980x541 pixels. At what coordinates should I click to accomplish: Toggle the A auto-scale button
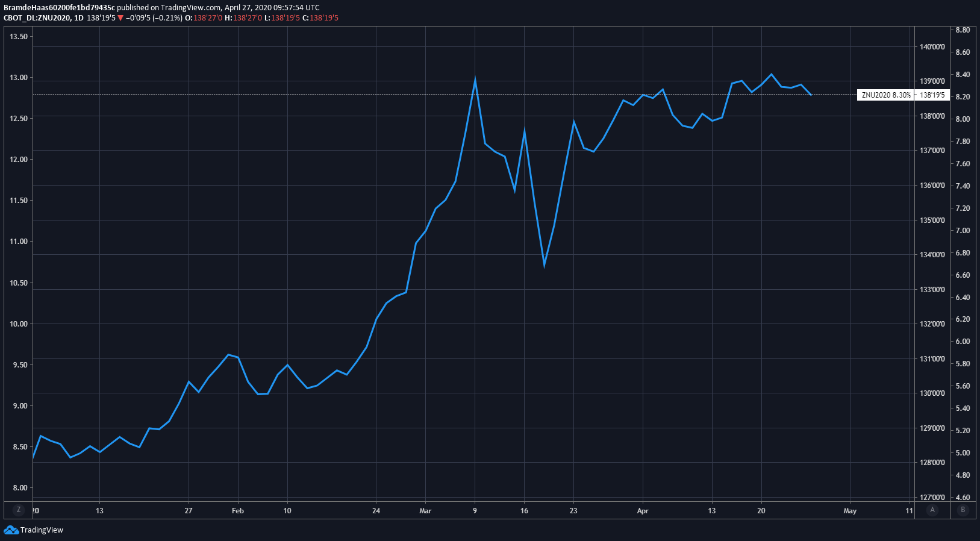pyautogui.click(x=932, y=510)
